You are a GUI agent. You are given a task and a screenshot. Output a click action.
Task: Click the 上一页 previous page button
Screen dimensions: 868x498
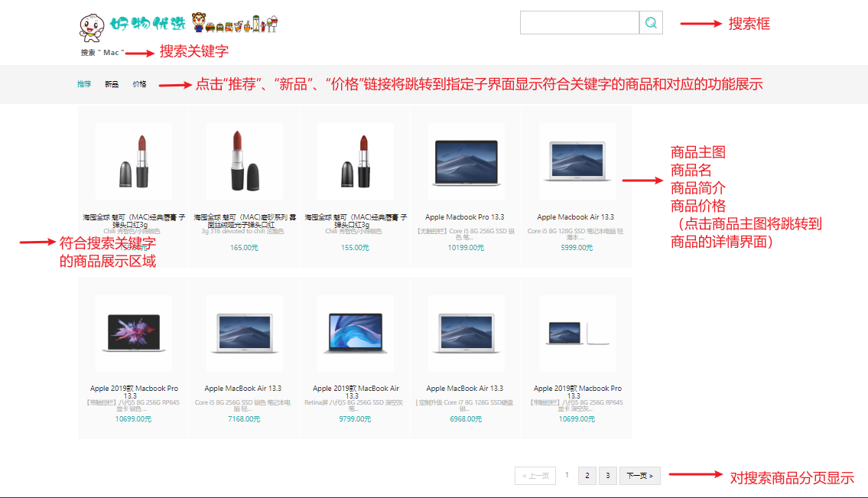pyautogui.click(x=535, y=475)
